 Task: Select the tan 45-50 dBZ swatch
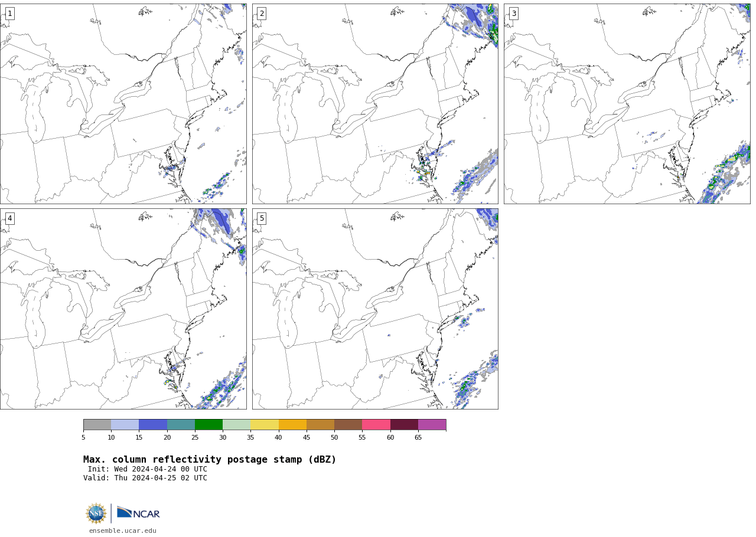pos(320,425)
